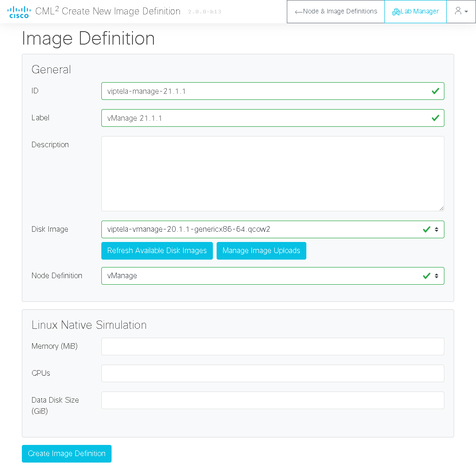This screenshot has width=476, height=470.
Task: Click the CPUs input field
Action: point(272,373)
